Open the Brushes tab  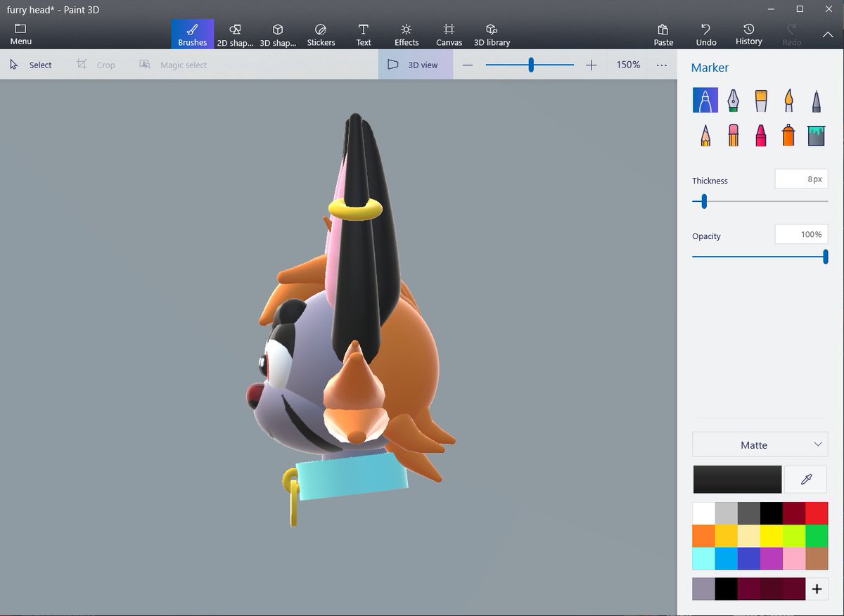click(x=192, y=34)
